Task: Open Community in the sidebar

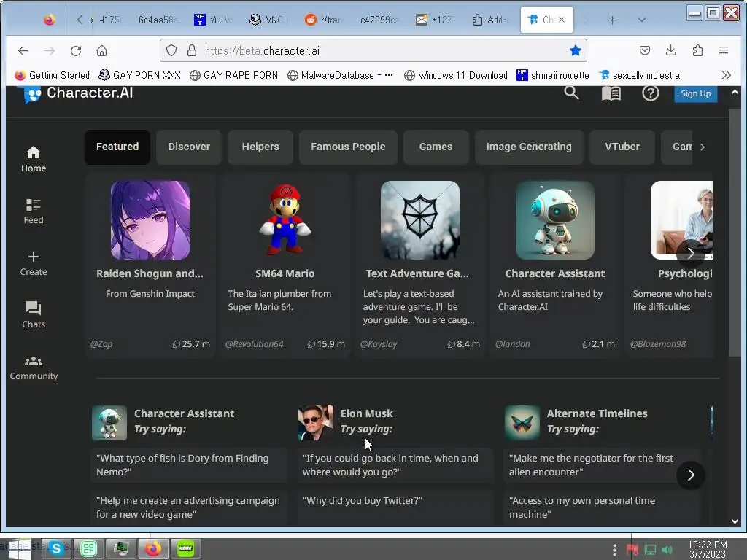Action: 34,368
